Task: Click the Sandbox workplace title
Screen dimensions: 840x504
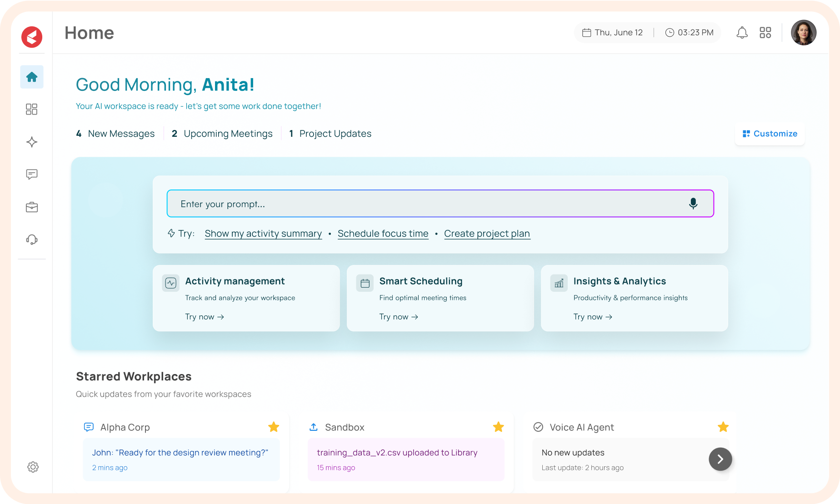Action: click(345, 427)
